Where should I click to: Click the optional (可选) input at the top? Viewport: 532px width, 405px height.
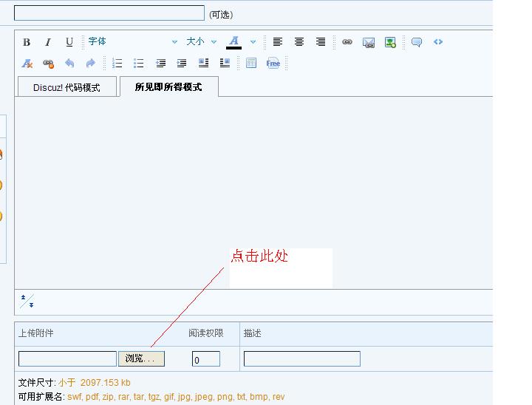pyautogui.click(x=109, y=13)
